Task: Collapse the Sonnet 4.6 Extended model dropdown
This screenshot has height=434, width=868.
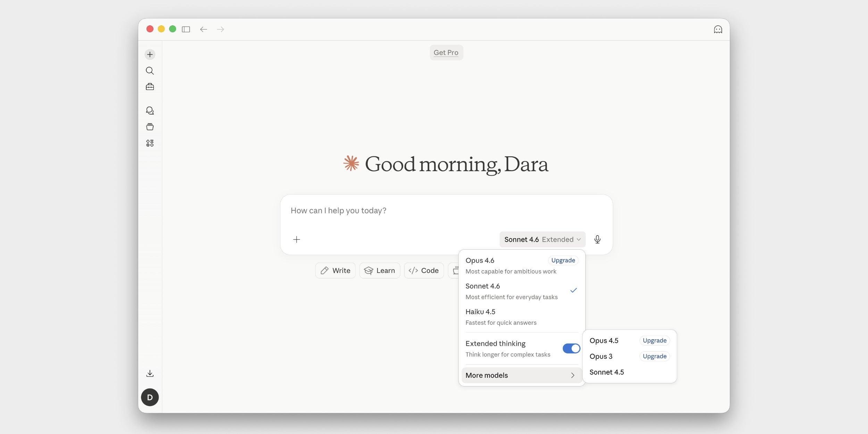Action: (x=542, y=240)
